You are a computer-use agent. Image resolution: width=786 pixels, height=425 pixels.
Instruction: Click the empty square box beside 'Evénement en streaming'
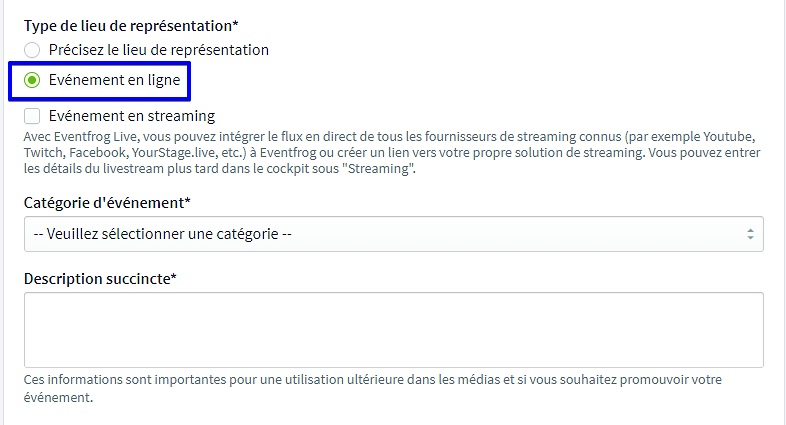click(x=33, y=116)
